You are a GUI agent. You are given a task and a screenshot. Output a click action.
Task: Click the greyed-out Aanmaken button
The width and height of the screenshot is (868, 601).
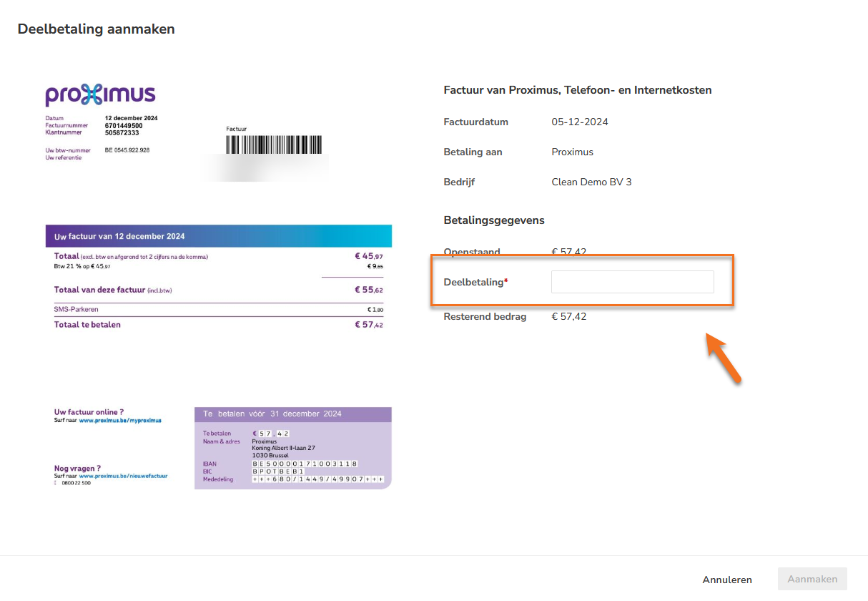812,580
